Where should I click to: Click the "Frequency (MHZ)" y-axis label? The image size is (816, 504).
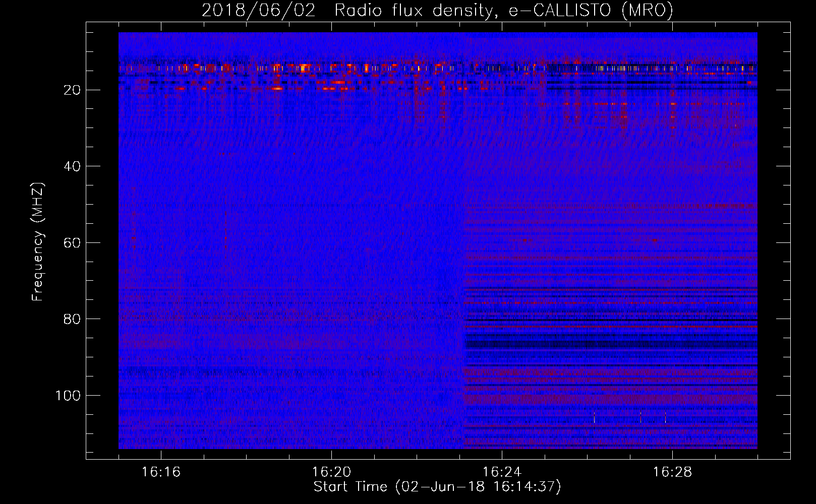[x=38, y=241]
